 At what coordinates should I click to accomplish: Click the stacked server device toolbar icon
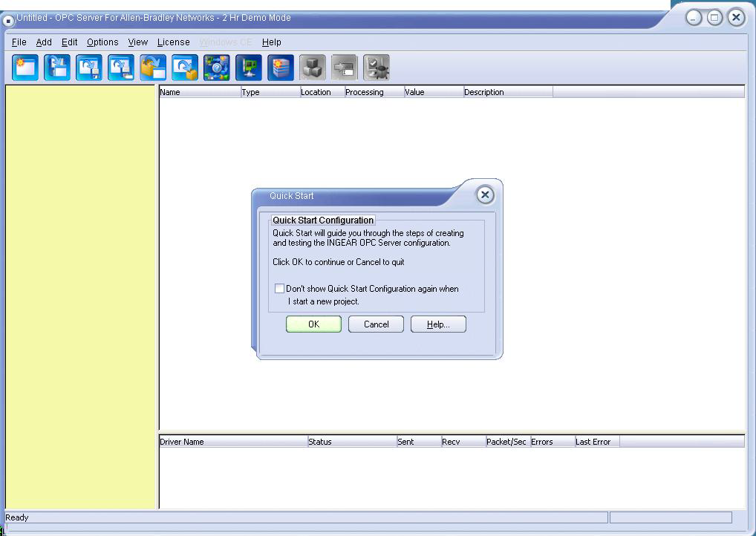[281, 68]
